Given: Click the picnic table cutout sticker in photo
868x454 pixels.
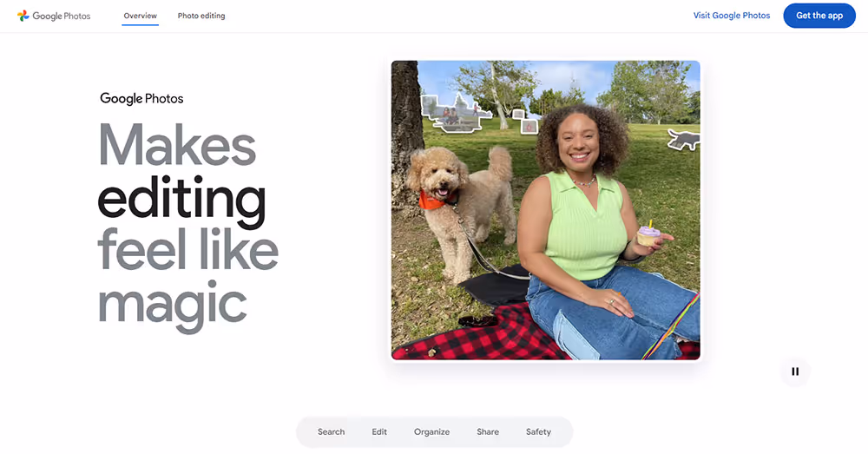Looking at the screenshot, I should tap(453, 114).
